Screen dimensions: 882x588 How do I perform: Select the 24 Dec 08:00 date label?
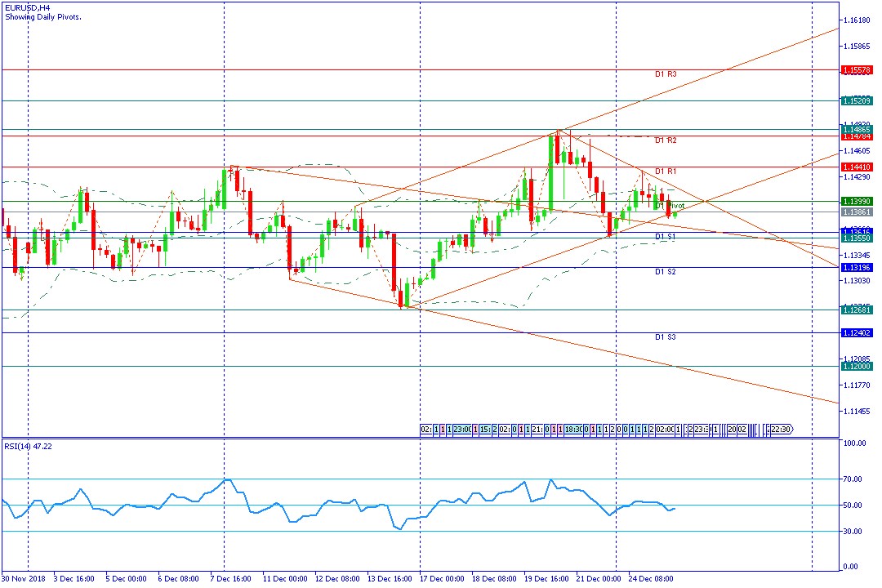coord(651,579)
